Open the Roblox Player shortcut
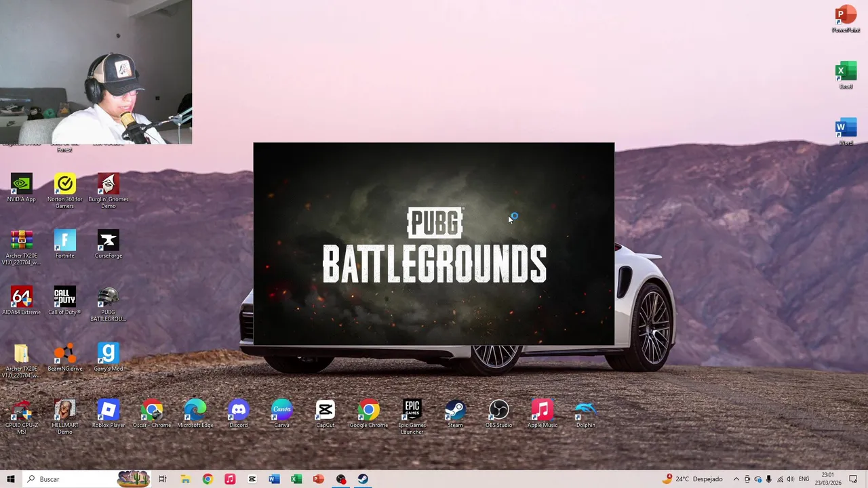The image size is (868, 488). (108, 414)
